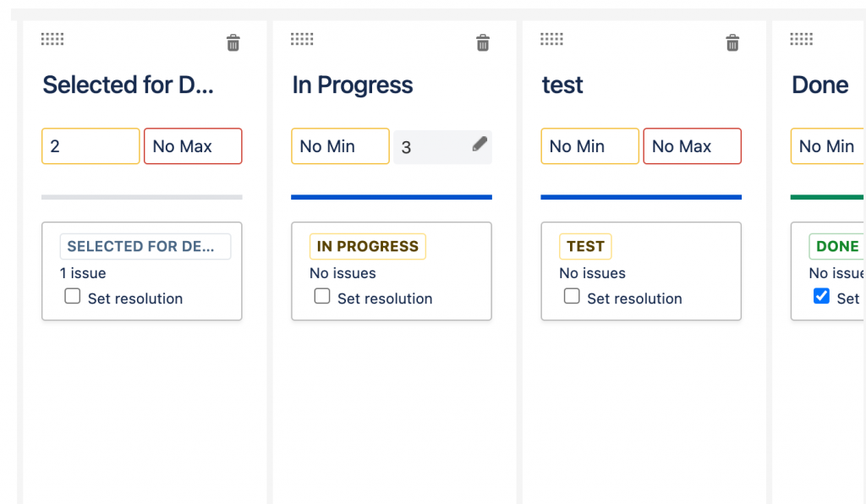Click No Min field in In Progress column

pyautogui.click(x=340, y=146)
